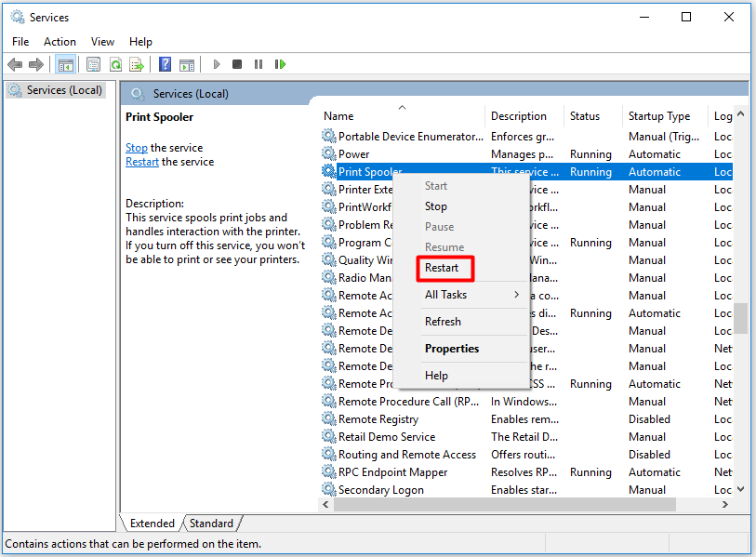Click the Export List toolbar icon
This screenshot has width=756, height=557.
pyautogui.click(x=137, y=63)
